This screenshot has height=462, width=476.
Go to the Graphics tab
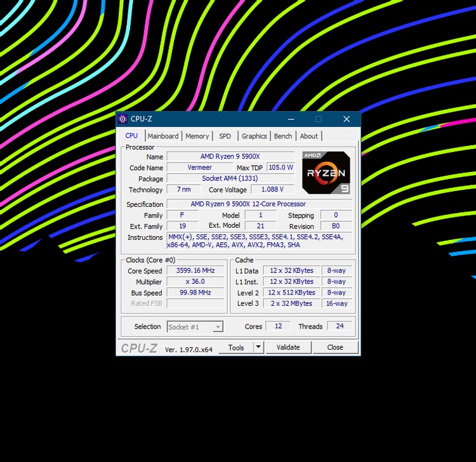click(254, 136)
